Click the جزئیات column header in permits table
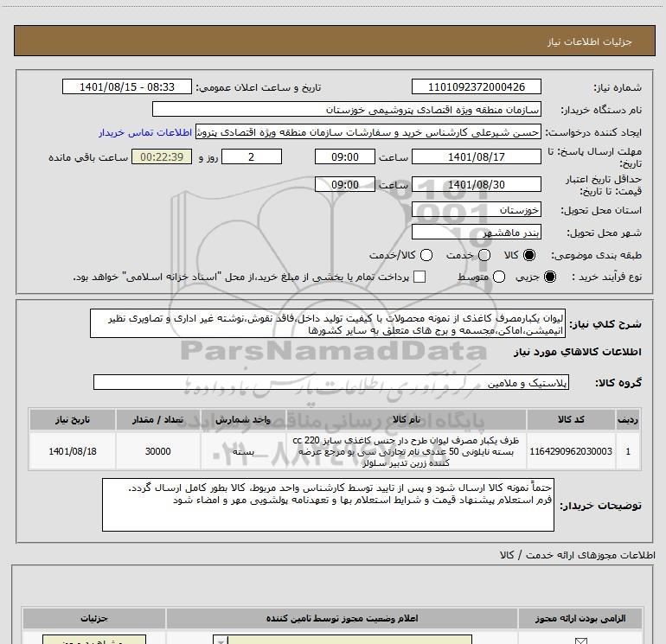 [x=94, y=618]
